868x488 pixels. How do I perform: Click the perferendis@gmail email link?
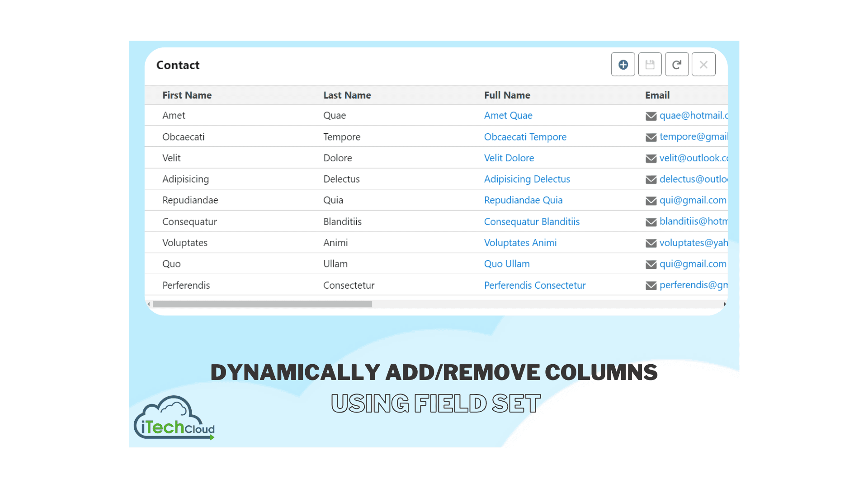point(693,285)
